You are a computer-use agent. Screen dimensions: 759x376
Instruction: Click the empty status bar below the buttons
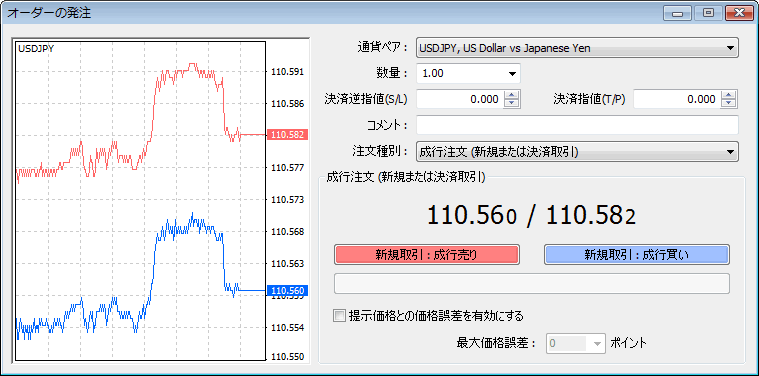point(531,284)
